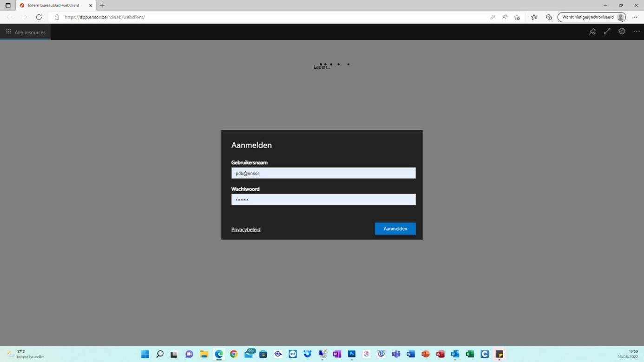Click the Read Aloud icon in address bar
644x362 pixels.
click(505, 17)
